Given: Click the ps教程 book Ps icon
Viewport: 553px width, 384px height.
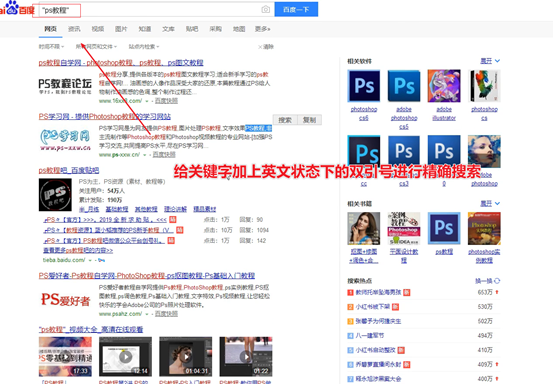Looking at the screenshot, I should tap(444, 228).
